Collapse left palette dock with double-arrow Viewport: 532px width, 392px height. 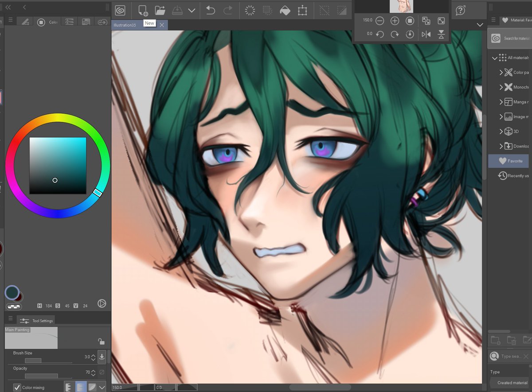[x=8, y=7]
